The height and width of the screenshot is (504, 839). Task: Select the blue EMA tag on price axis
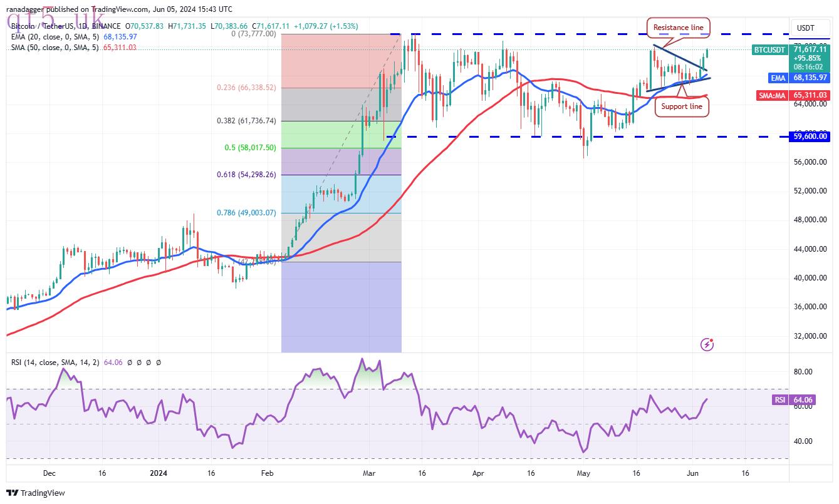777,77
